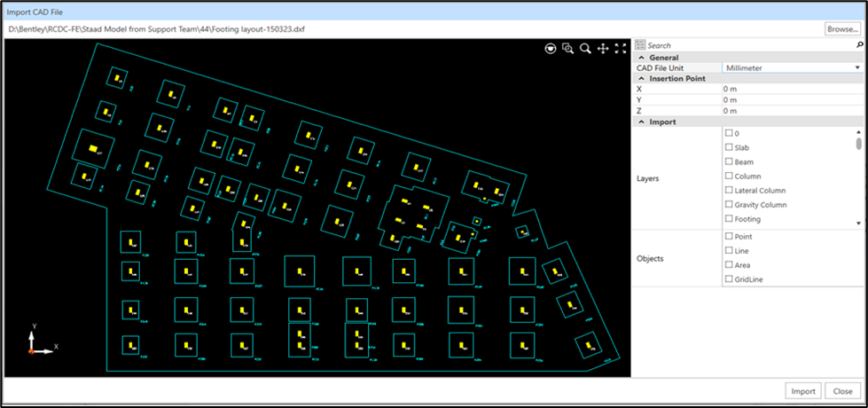Activate the pan tool in viewport
This screenshot has width=868, height=408.
(603, 49)
